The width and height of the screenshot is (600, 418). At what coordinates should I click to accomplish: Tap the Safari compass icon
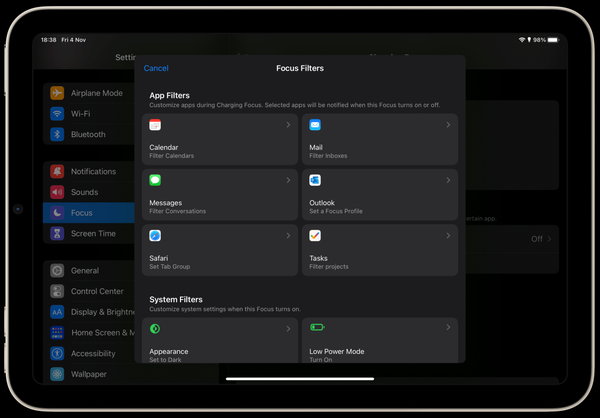[155, 235]
